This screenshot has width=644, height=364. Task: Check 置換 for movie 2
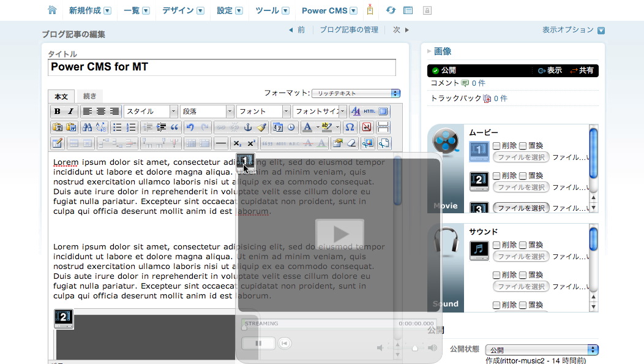(522, 176)
